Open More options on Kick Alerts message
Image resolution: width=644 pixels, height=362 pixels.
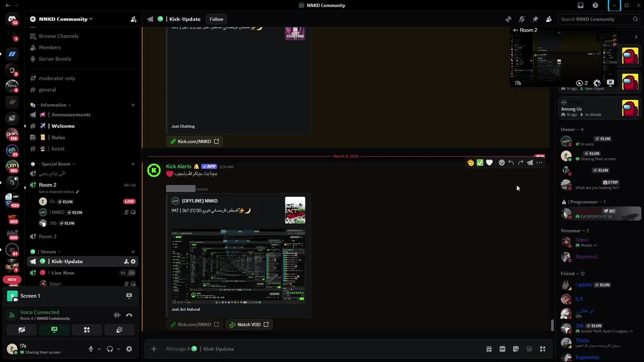(x=539, y=162)
